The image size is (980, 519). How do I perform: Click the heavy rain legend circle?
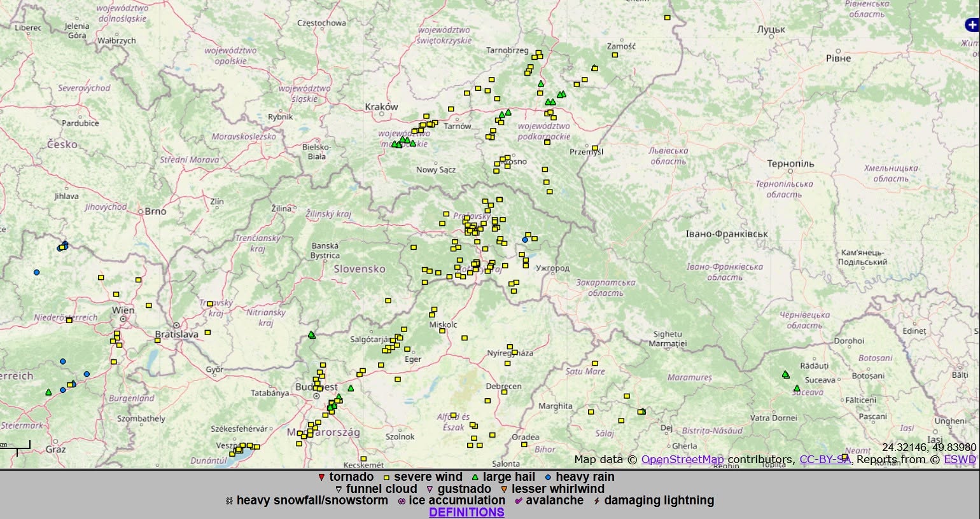pos(548,477)
